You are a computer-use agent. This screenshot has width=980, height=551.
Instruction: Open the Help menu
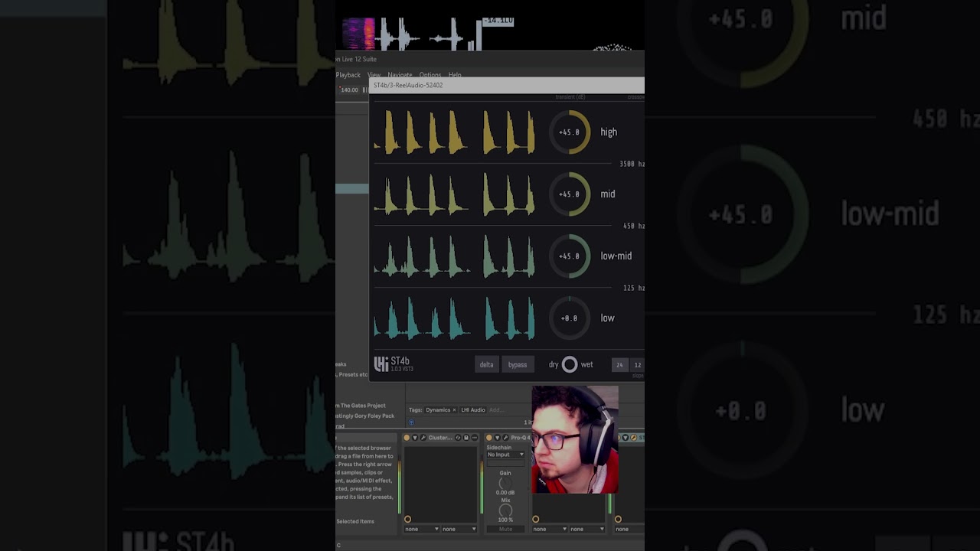[x=454, y=75]
